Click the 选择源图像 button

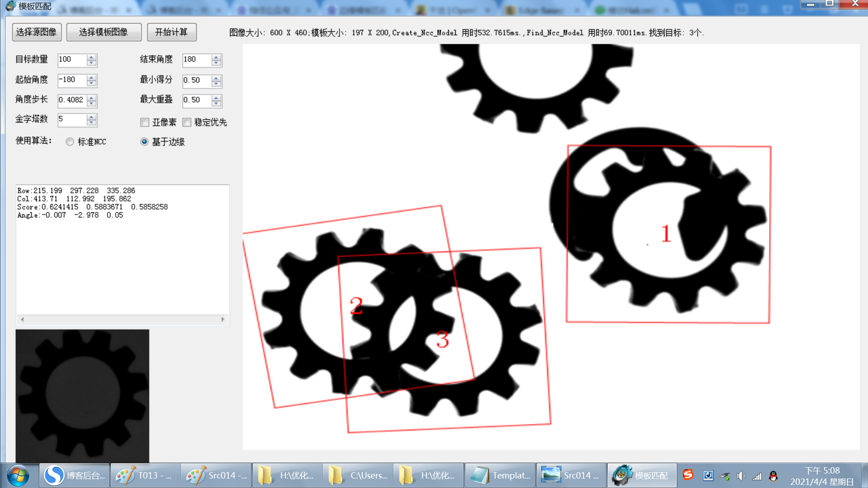coord(36,32)
